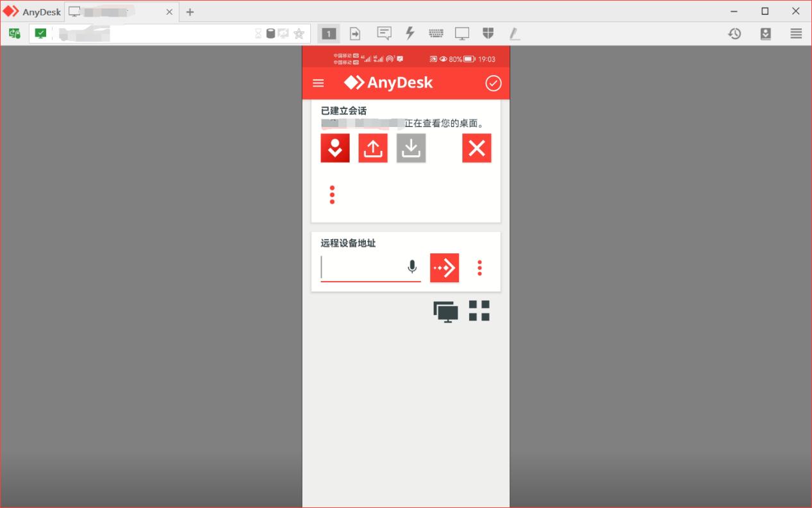Click the file transfer icon in the toolbar
This screenshot has width=812, height=508.
[355, 34]
